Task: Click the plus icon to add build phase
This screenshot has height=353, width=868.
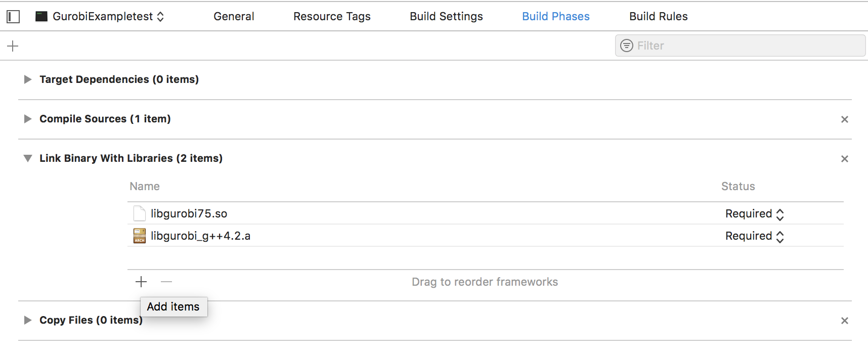Action: click(x=13, y=46)
